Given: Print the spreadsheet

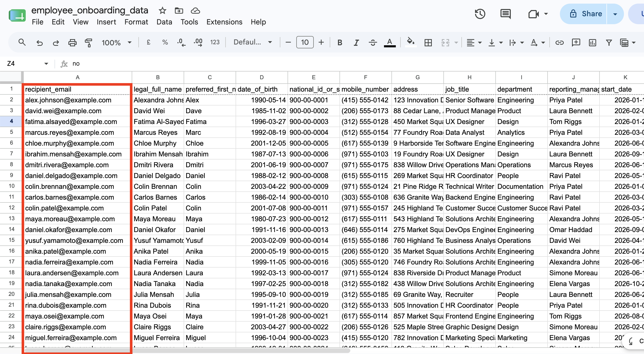Looking at the screenshot, I should 72,42.
